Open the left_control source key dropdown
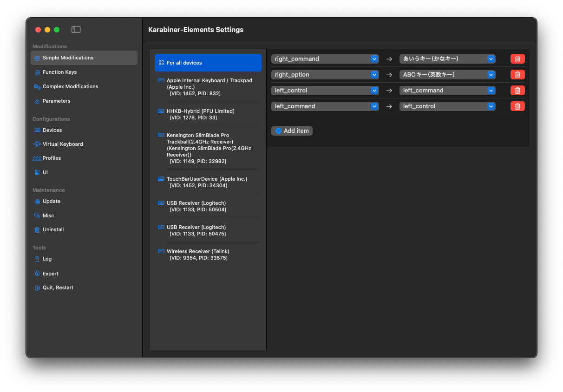The height and width of the screenshot is (392, 563). point(325,91)
